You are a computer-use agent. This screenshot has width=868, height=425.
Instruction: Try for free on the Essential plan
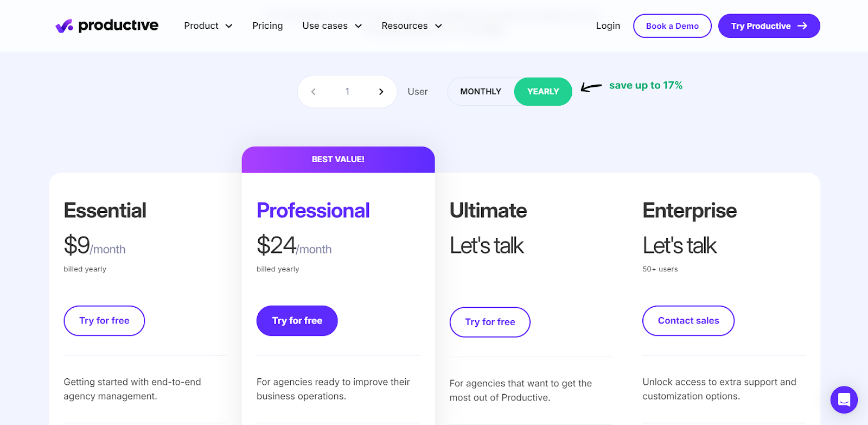[104, 320]
